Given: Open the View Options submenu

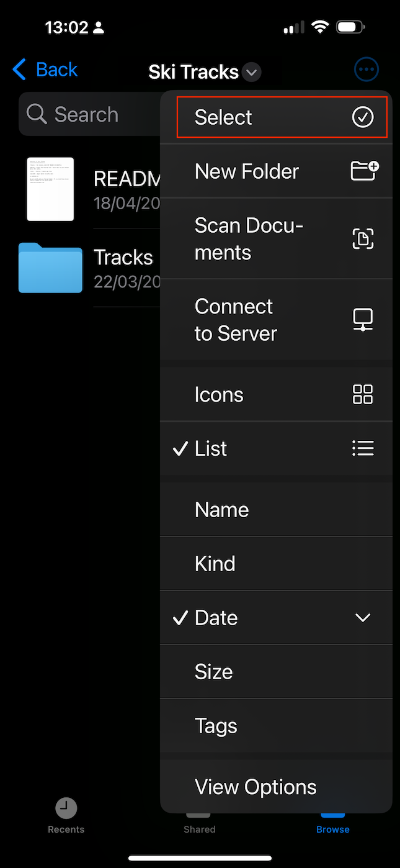Looking at the screenshot, I should point(256,787).
